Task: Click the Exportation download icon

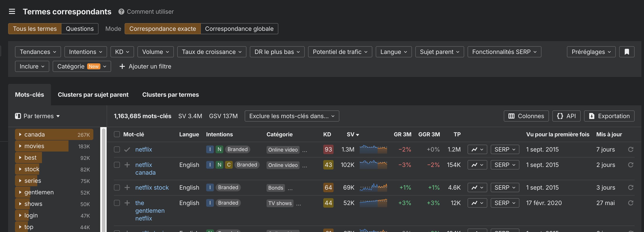Action: 592,116
